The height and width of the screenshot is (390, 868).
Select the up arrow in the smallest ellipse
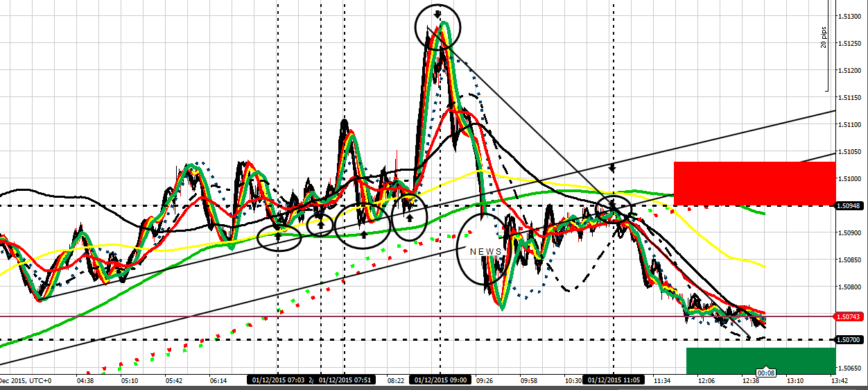[321, 224]
